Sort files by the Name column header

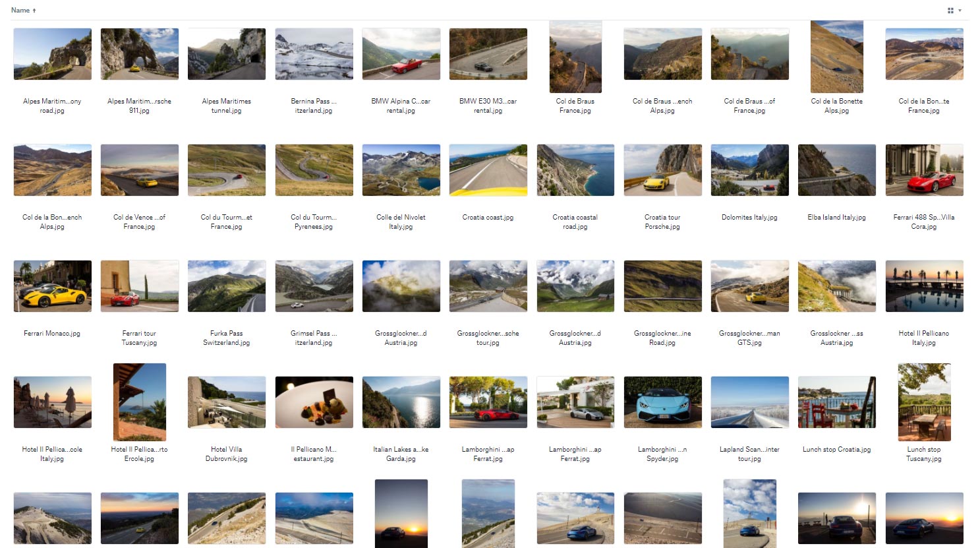20,10
